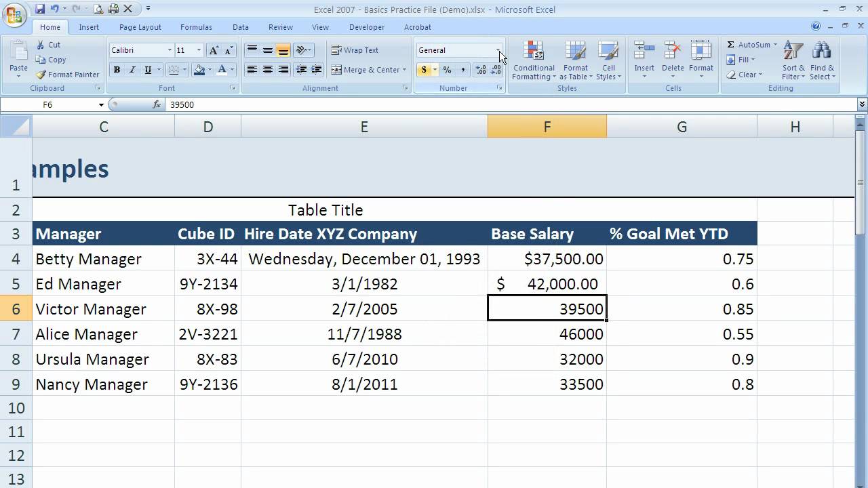Expand the Merge & Center dropdown arrow

(x=404, y=70)
